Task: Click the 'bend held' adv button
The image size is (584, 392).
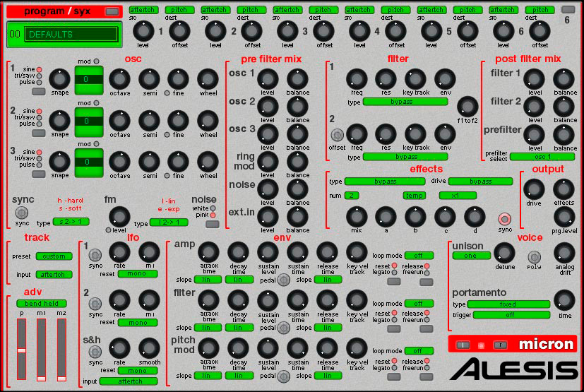Action: click(42, 304)
